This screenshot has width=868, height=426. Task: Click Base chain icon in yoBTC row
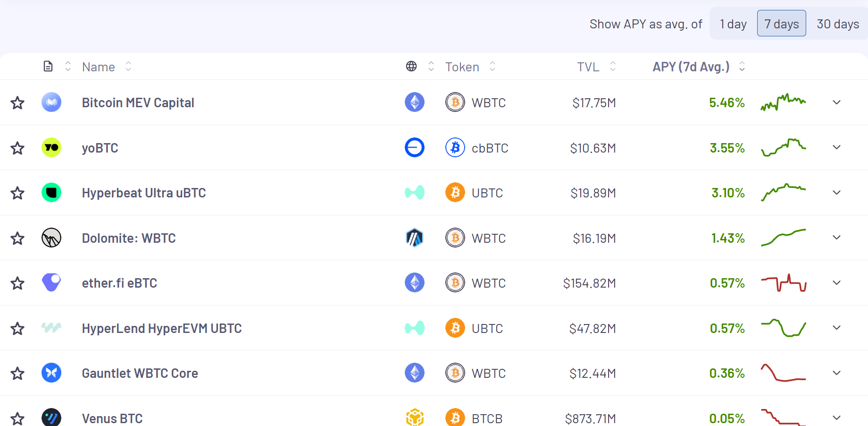coord(415,147)
